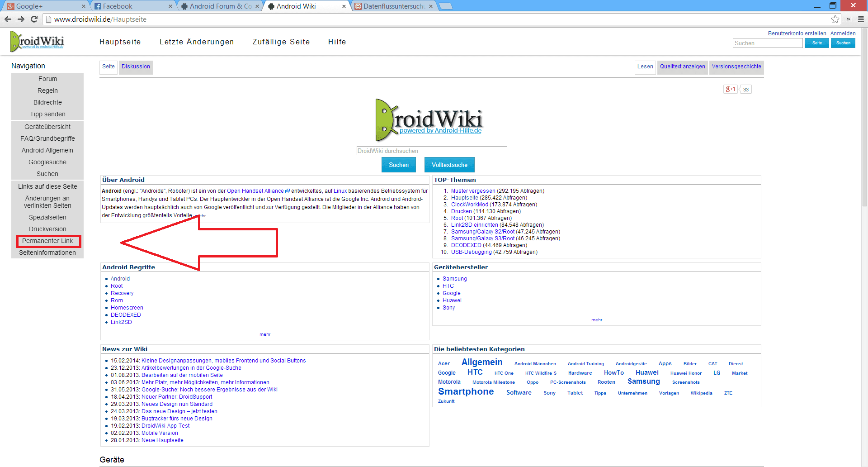
Task: Close the Google+ tab
Action: [x=83, y=6]
